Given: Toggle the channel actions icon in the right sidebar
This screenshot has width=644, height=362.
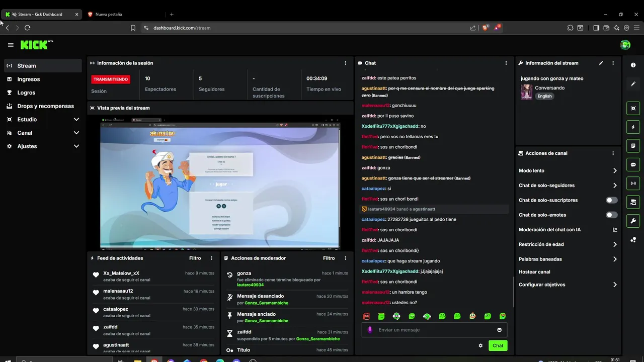Looking at the screenshot, I should tap(633, 202).
